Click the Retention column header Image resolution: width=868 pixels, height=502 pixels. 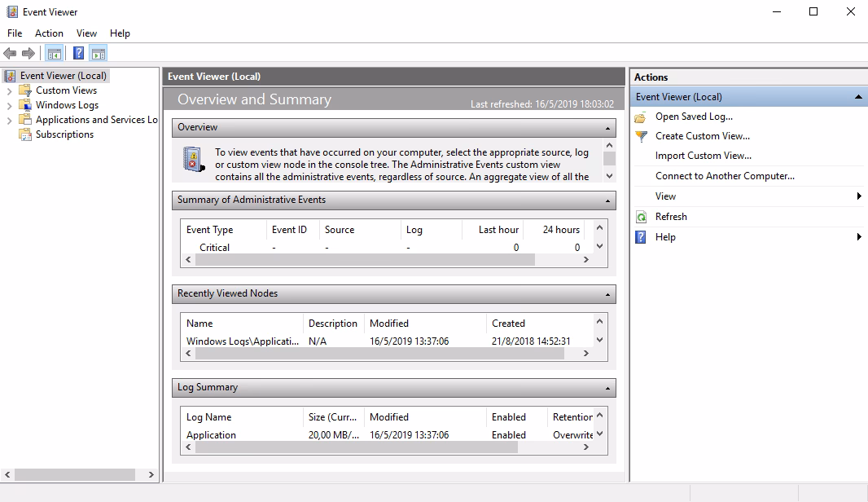click(x=570, y=417)
